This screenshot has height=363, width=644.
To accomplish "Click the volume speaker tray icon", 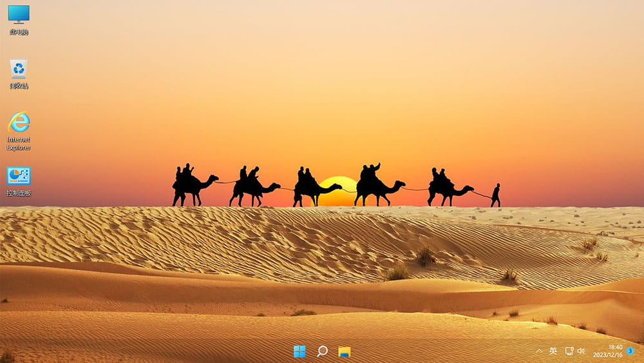I will [x=581, y=351].
